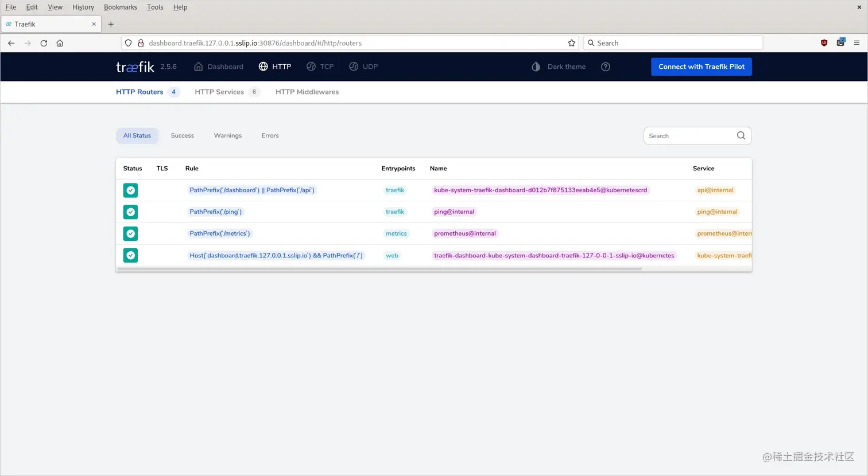Screen dimensions: 868x476
Task: Open the uBlock shield extension icon
Action: point(824,43)
